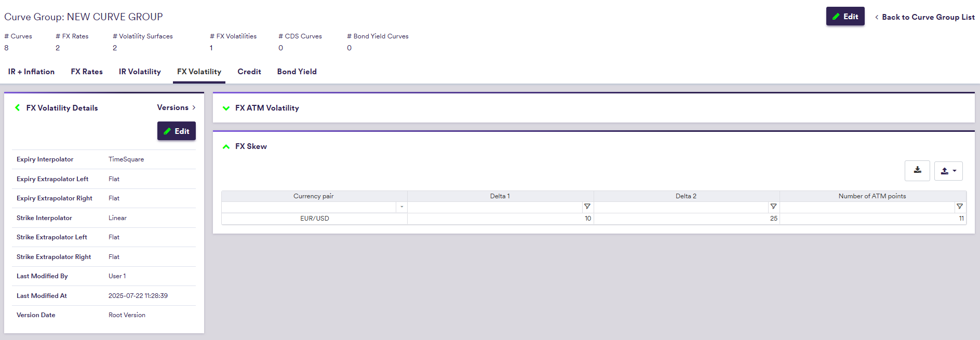
Task: Select the EUR/USD row in table
Action: (315, 219)
